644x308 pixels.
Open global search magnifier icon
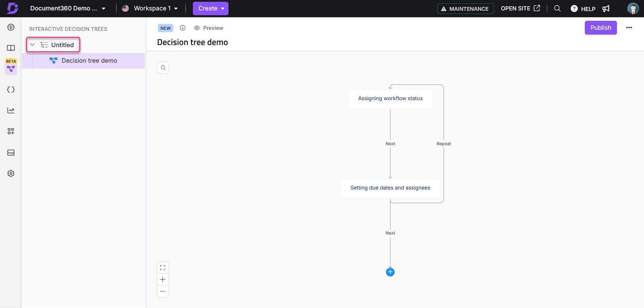coord(557,8)
